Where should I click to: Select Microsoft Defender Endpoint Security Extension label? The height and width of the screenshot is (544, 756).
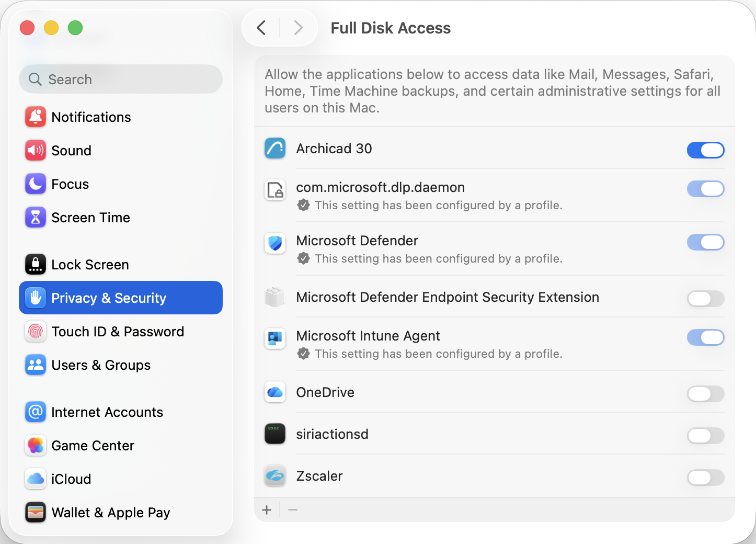click(x=448, y=297)
